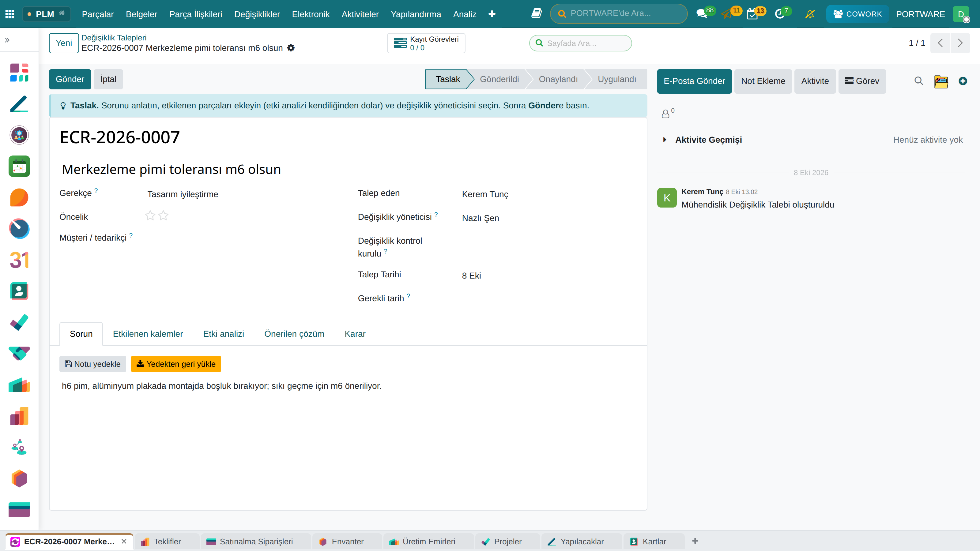Viewport: 980px width, 551px height.
Task: Open the Değişiklikler menu
Action: pyautogui.click(x=257, y=14)
